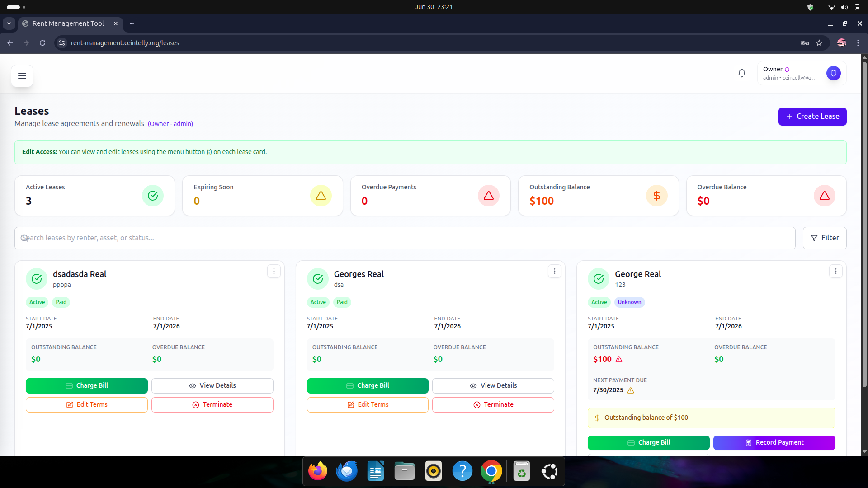This screenshot has width=868, height=488.
Task: Click the notifications bell icon
Action: [x=742, y=73]
